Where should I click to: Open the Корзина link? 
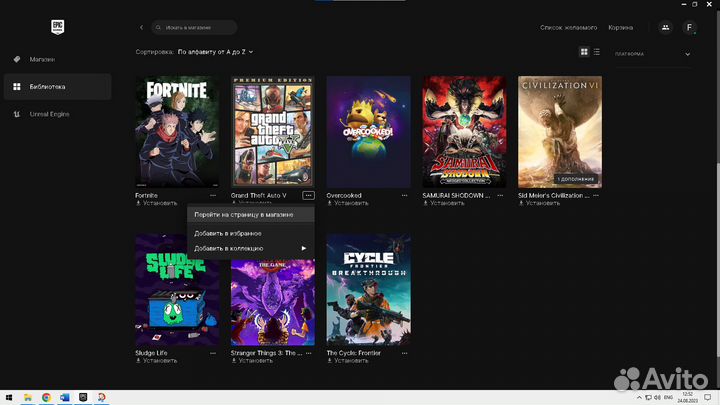click(620, 28)
